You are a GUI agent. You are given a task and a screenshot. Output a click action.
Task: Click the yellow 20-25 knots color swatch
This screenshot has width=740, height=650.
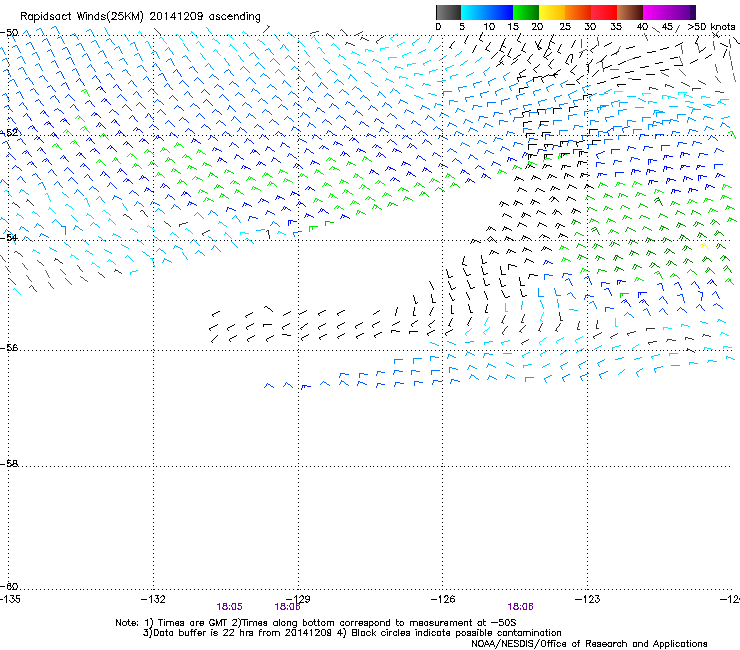click(x=552, y=12)
